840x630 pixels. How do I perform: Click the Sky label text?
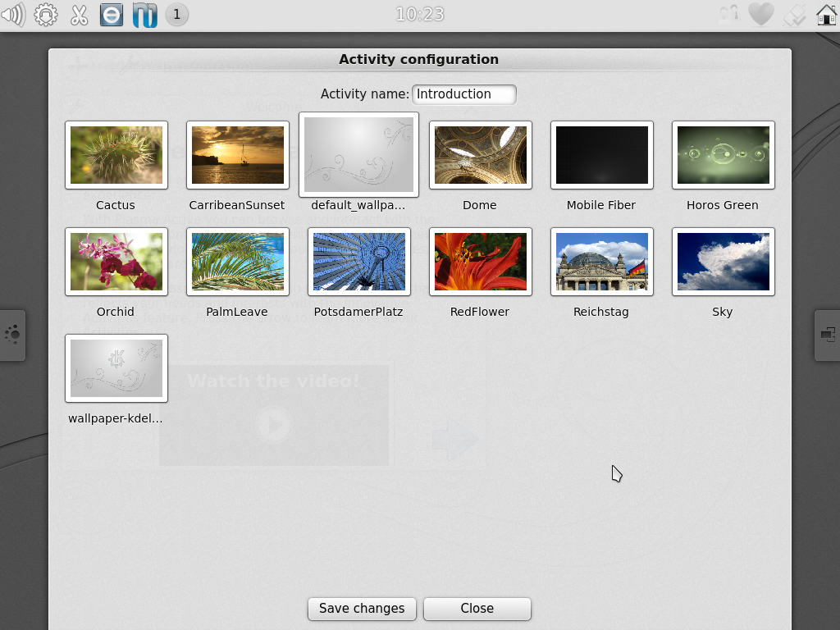coord(722,312)
